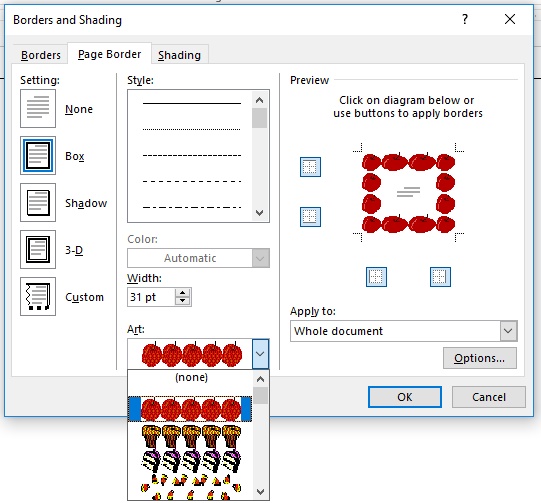The image size is (541, 503).
Task: Select (none) in the Art list
Action: click(190, 377)
